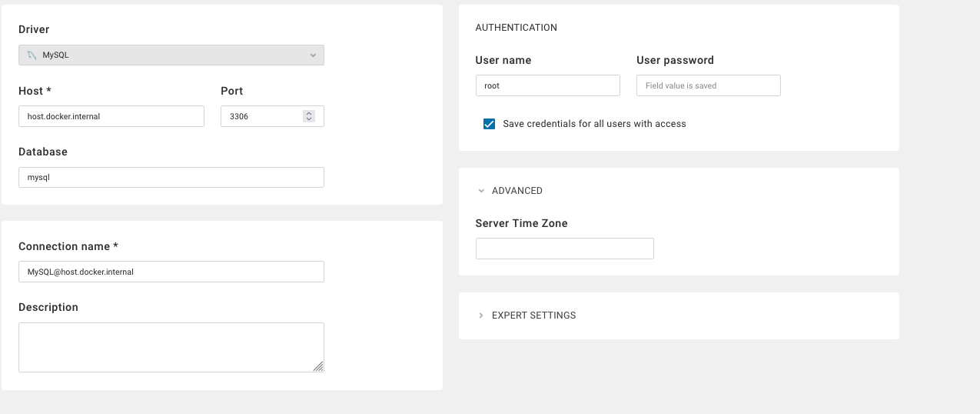
Task: Click the Description textarea resize handle
Action: click(x=318, y=367)
